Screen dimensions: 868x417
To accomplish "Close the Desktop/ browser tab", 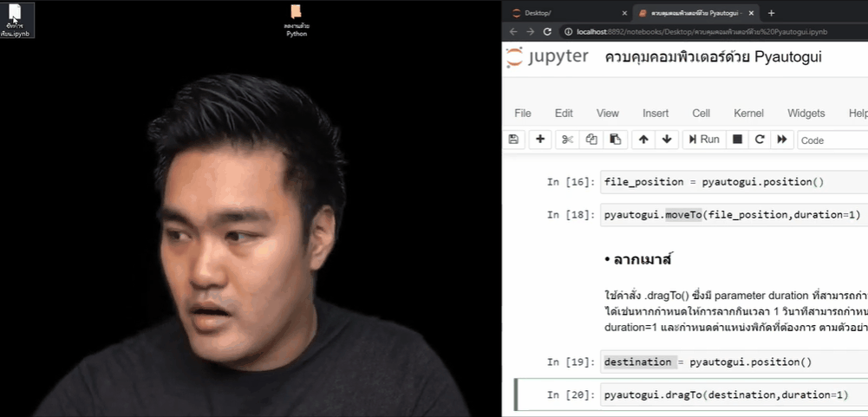I will [x=624, y=13].
